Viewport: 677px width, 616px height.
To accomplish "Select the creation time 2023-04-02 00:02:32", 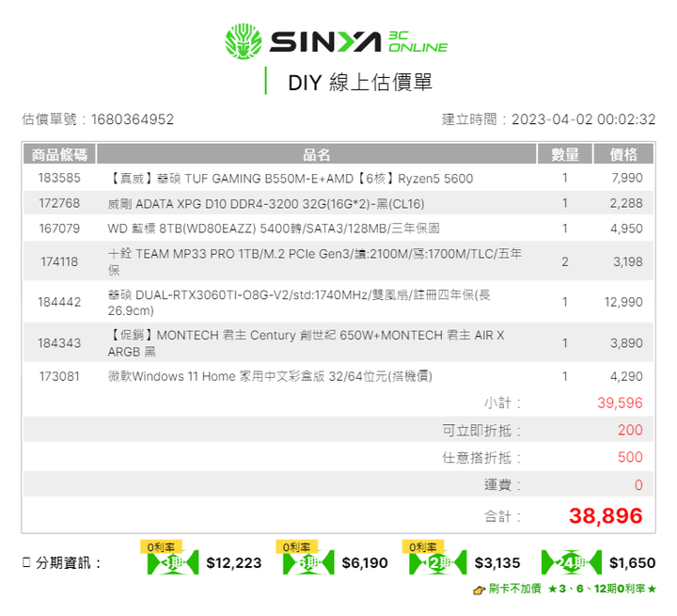I will [x=584, y=119].
